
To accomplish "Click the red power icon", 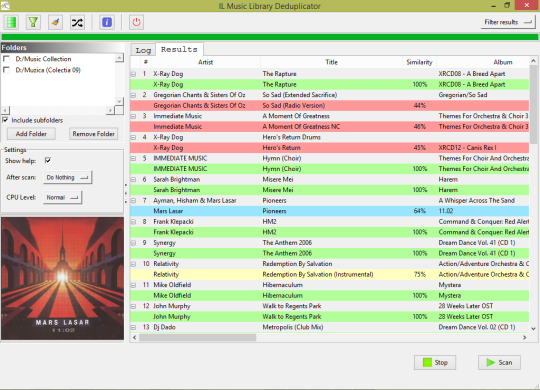I will coord(136,22).
